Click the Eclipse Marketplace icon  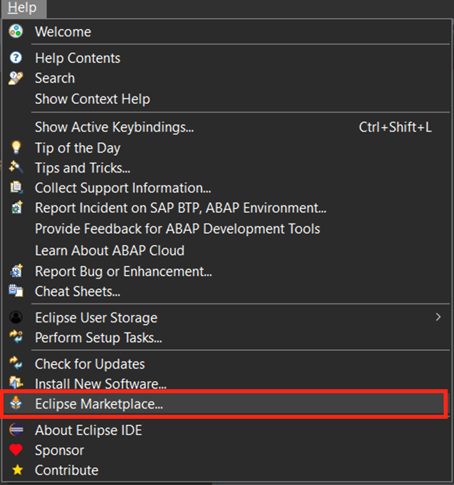pyautogui.click(x=16, y=403)
